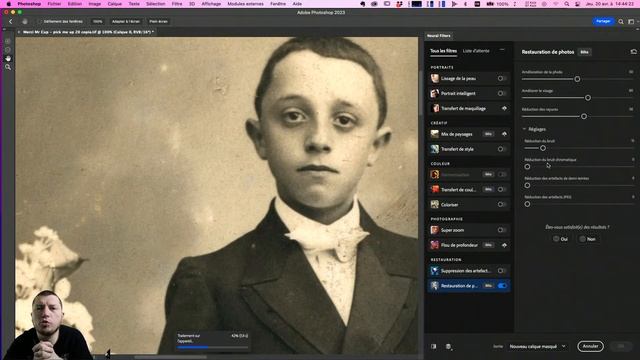
Task: Click the 100% zoom button
Action: pyautogui.click(x=97, y=21)
